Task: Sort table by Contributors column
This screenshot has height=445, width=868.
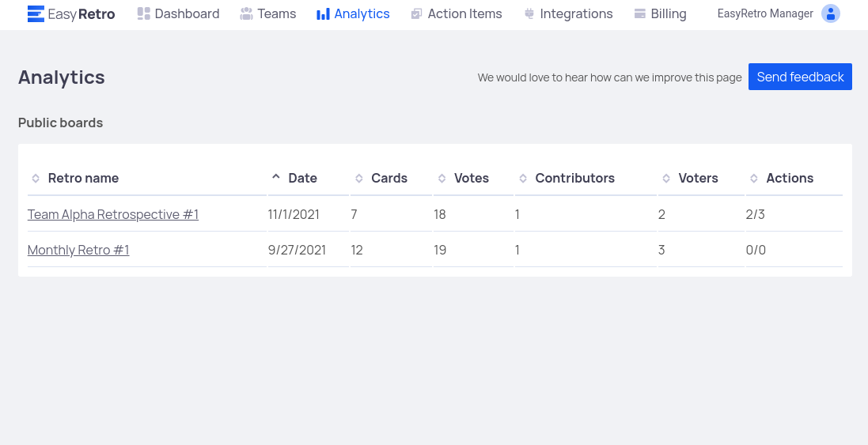Action: point(574,178)
